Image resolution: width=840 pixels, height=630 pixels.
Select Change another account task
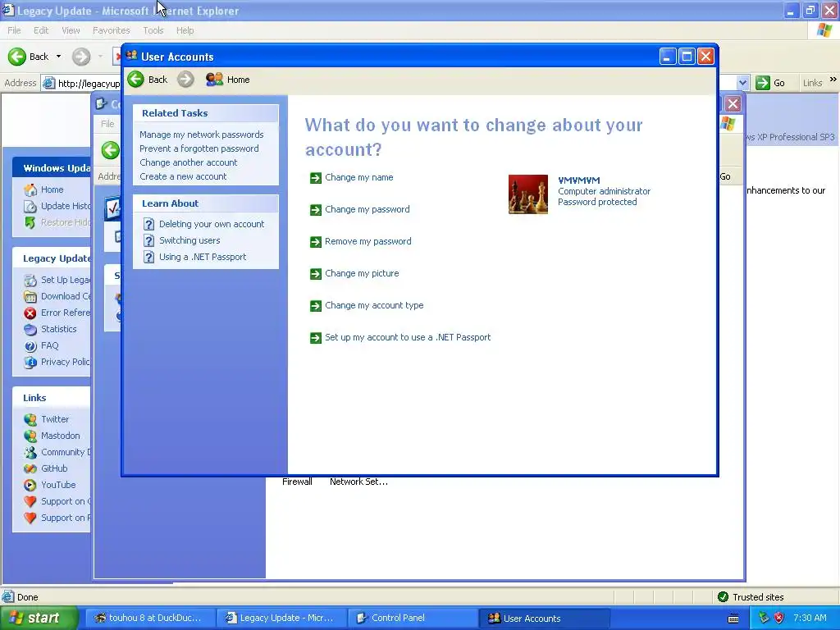pos(189,162)
